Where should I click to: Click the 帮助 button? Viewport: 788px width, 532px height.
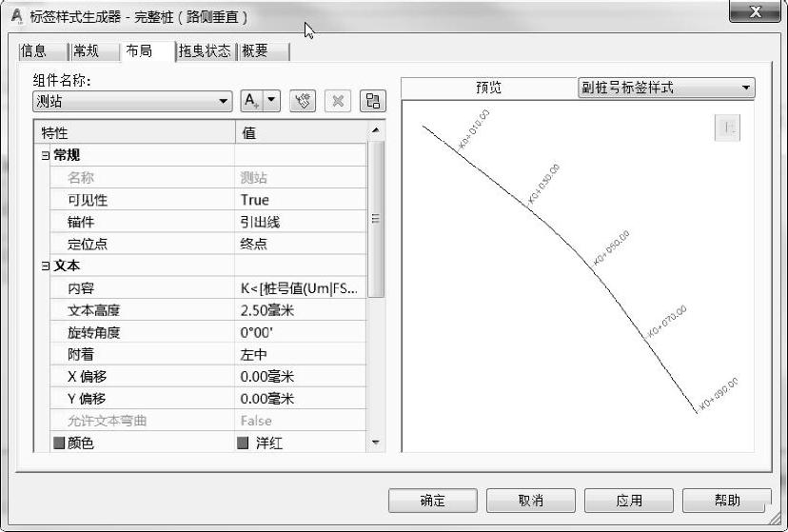[727, 501]
